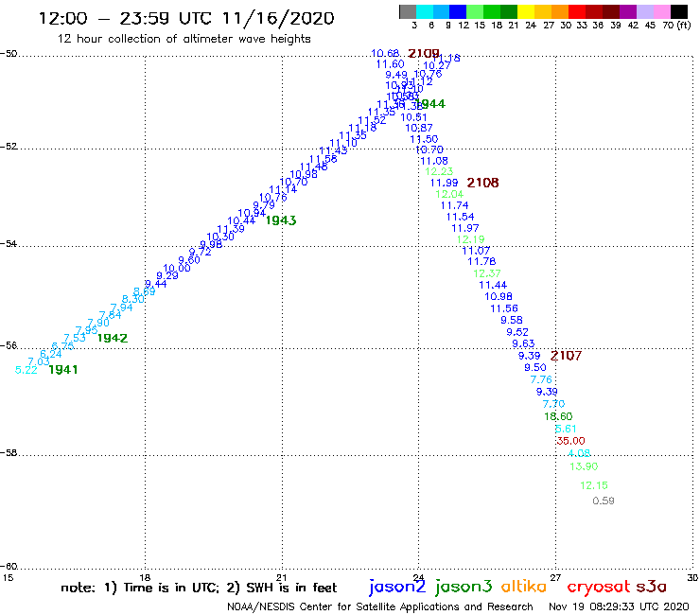Screen dimensions: 700x615
Task: Click the 35.00 wave height value
Action: click(570, 441)
